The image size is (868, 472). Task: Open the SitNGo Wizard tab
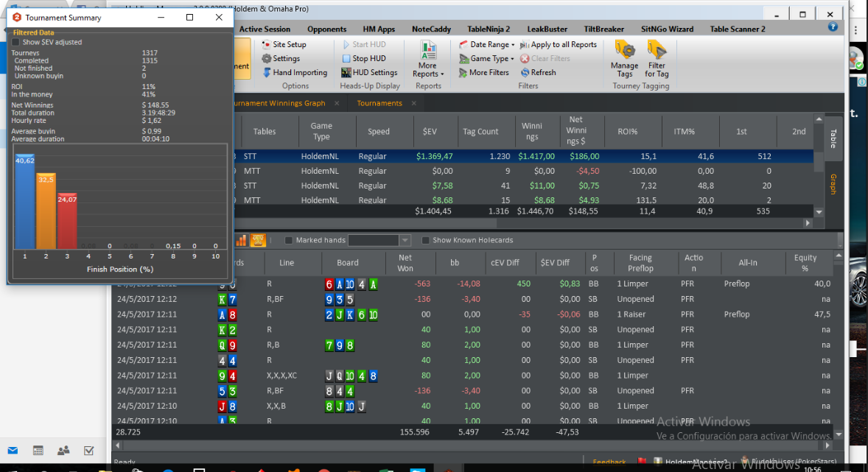667,29
